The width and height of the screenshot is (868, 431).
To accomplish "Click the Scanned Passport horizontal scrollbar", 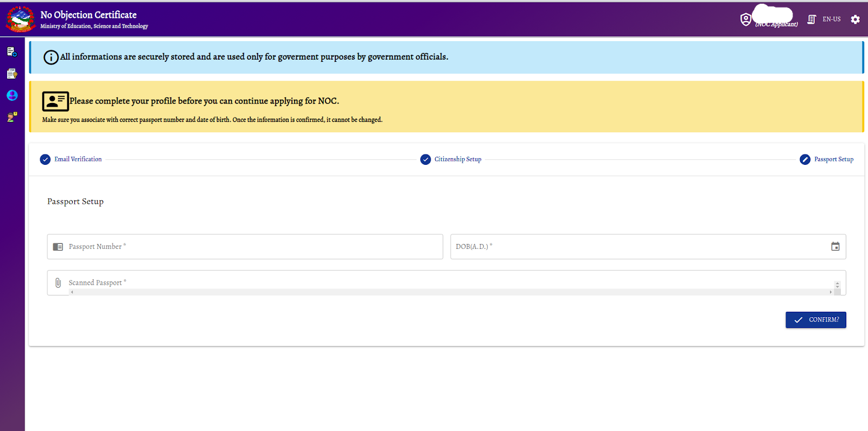I will click(x=450, y=292).
